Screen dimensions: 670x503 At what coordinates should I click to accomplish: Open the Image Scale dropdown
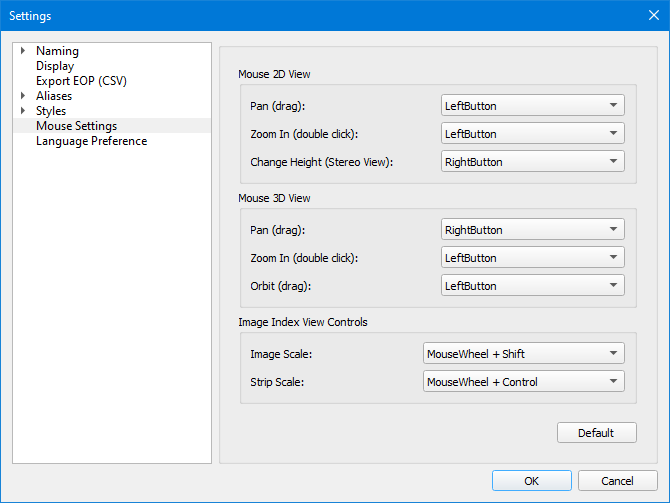523,353
